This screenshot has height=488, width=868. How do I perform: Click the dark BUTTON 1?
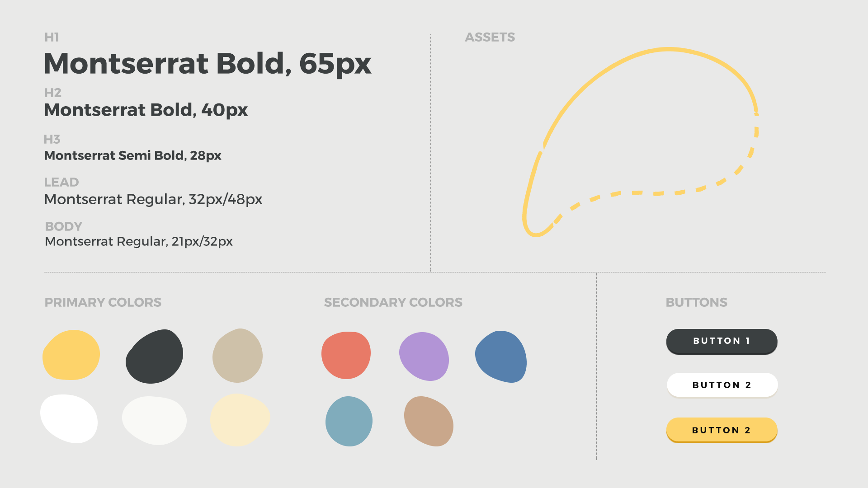[x=722, y=341]
